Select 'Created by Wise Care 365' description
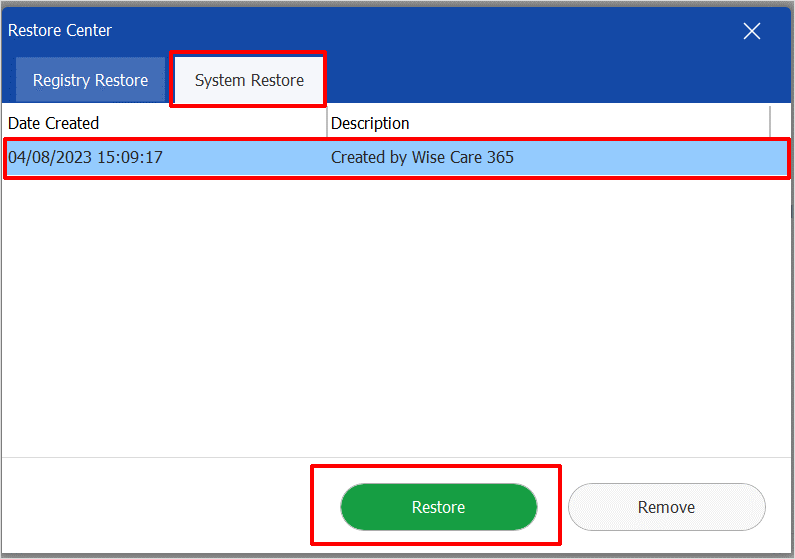 [422, 157]
